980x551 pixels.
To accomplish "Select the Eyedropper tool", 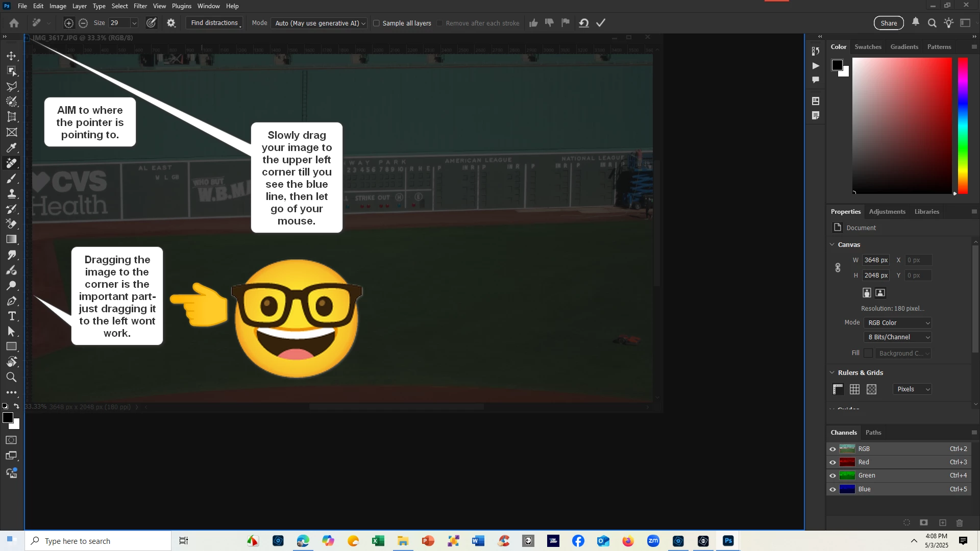I will [x=12, y=148].
